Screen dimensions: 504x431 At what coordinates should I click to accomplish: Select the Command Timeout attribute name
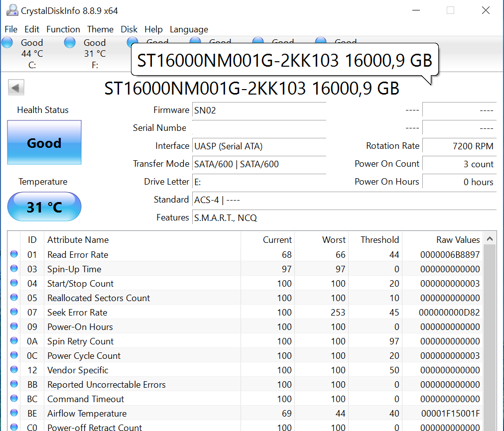click(86, 399)
